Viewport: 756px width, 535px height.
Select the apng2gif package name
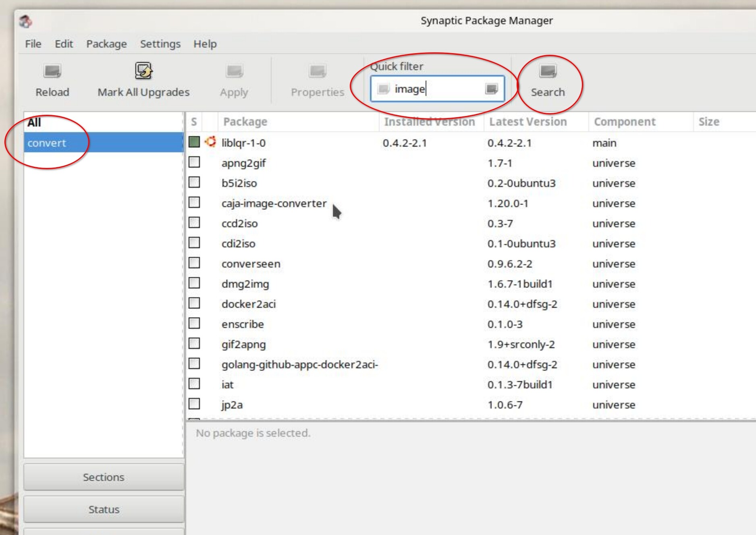click(243, 163)
